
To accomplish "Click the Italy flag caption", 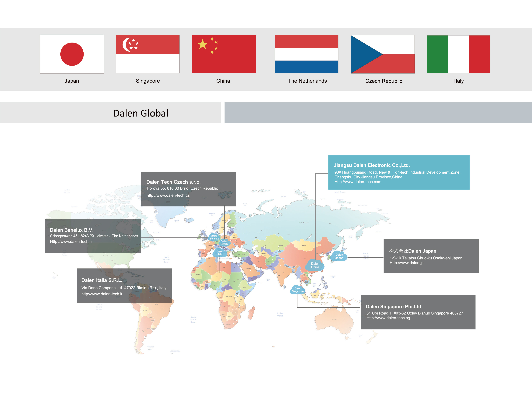I will tap(459, 81).
